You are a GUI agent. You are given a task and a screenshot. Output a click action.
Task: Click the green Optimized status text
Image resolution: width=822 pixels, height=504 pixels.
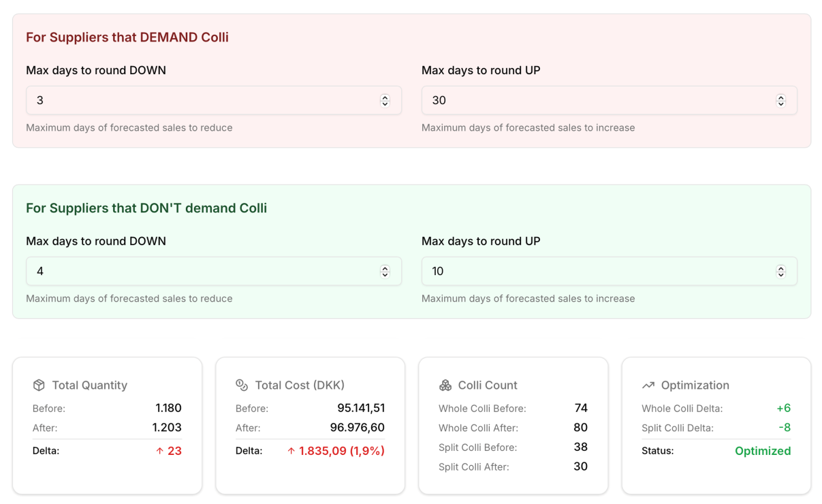click(762, 451)
